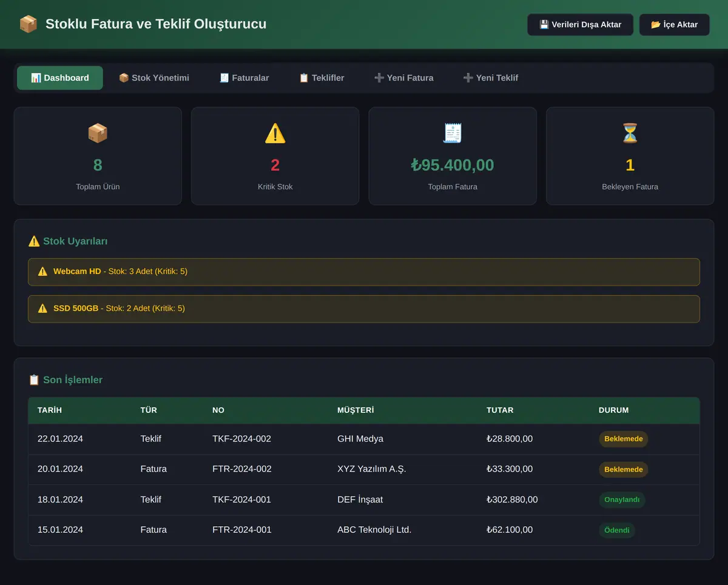Click the MÜŞTERİ column header
The height and width of the screenshot is (585, 728).
(x=356, y=410)
